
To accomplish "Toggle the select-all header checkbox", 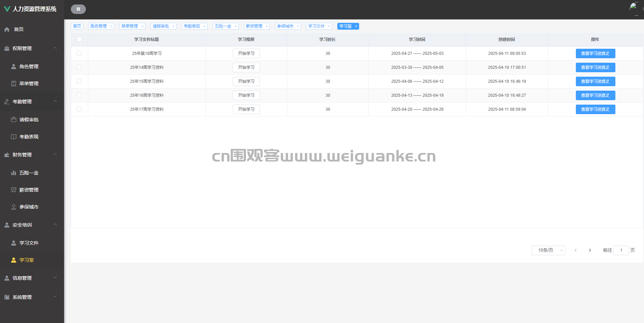I will tap(79, 39).
